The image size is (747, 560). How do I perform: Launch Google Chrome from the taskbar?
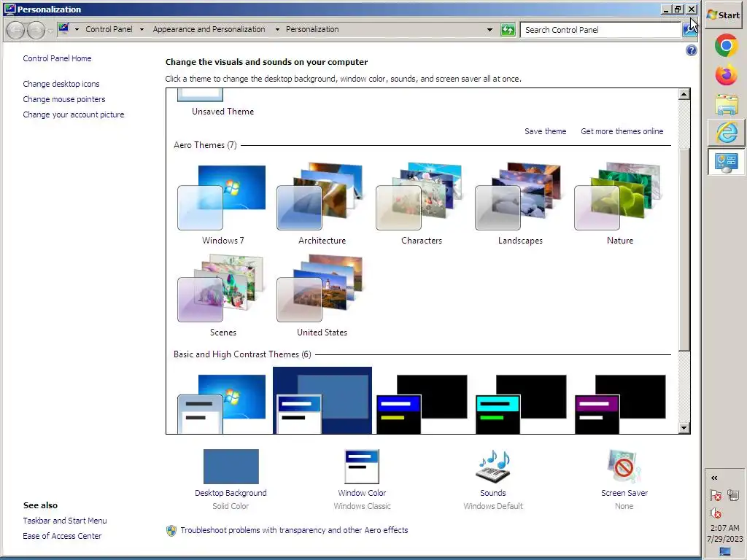coord(726,45)
